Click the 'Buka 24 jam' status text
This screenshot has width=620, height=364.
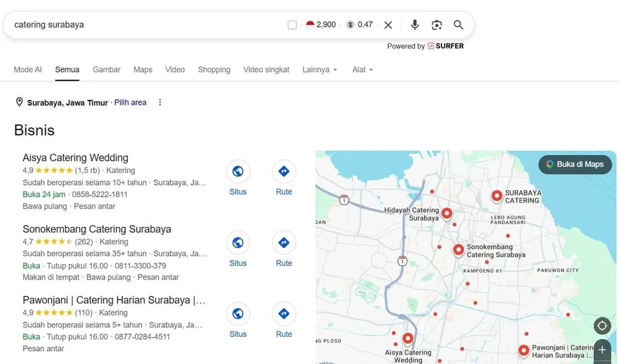(44, 194)
